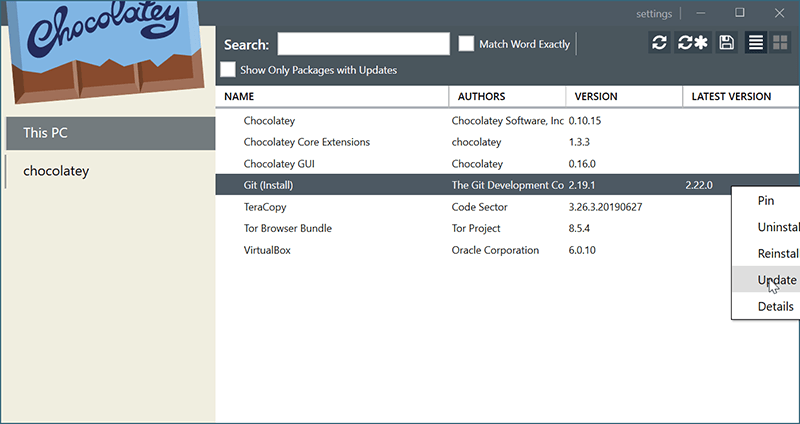Screen dimensions: 800x424
Task: Switch to tile grid view icon
Action: [x=781, y=43]
